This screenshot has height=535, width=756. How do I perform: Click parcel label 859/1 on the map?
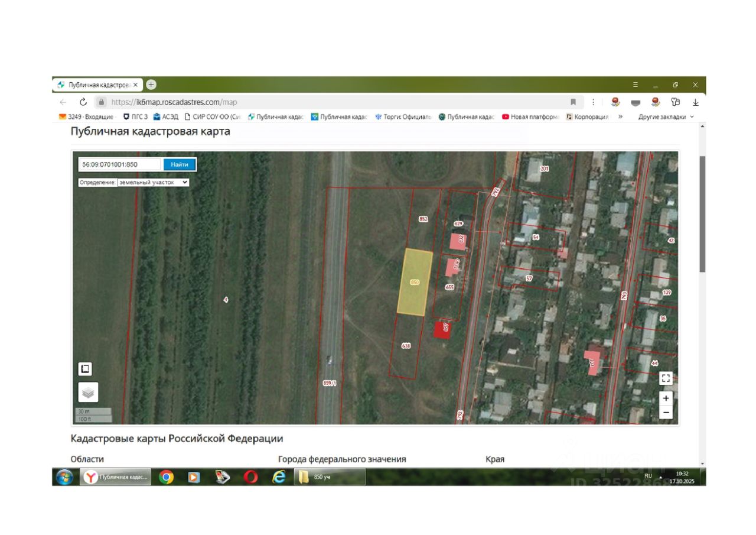[330, 382]
